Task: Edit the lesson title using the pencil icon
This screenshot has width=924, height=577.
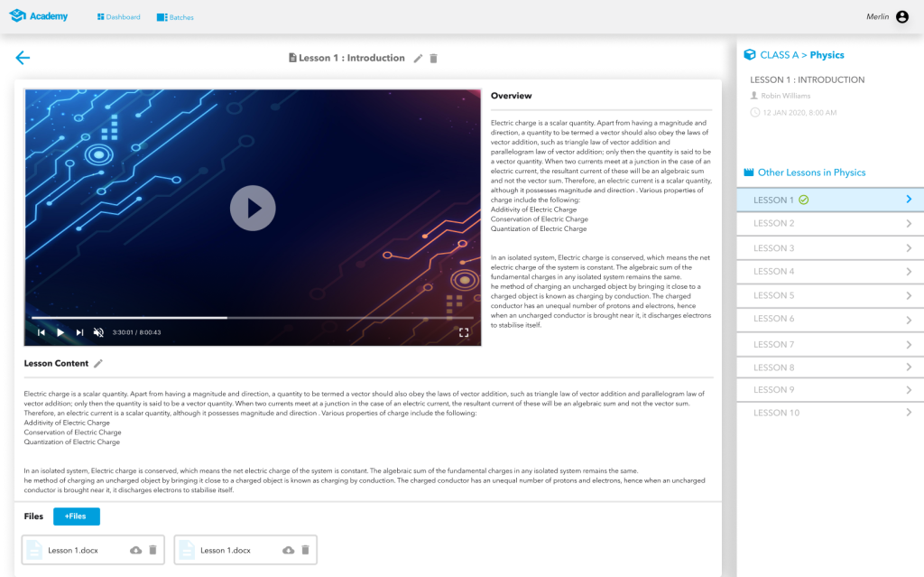Action: point(418,58)
